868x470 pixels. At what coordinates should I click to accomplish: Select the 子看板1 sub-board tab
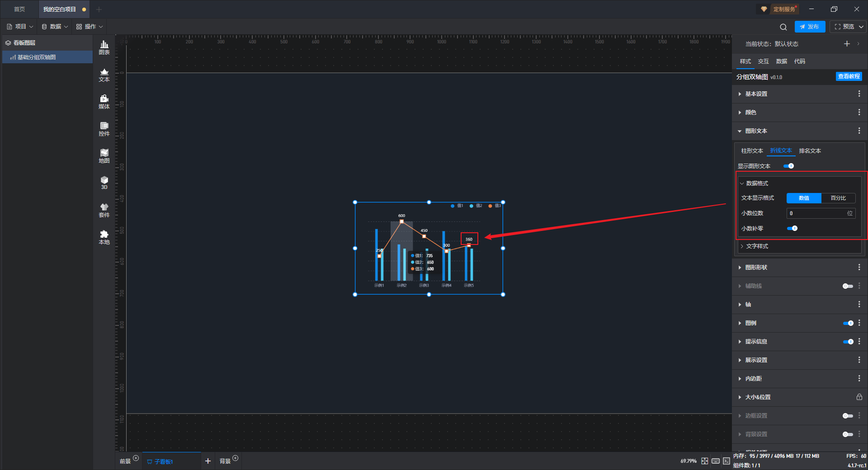coord(171,461)
